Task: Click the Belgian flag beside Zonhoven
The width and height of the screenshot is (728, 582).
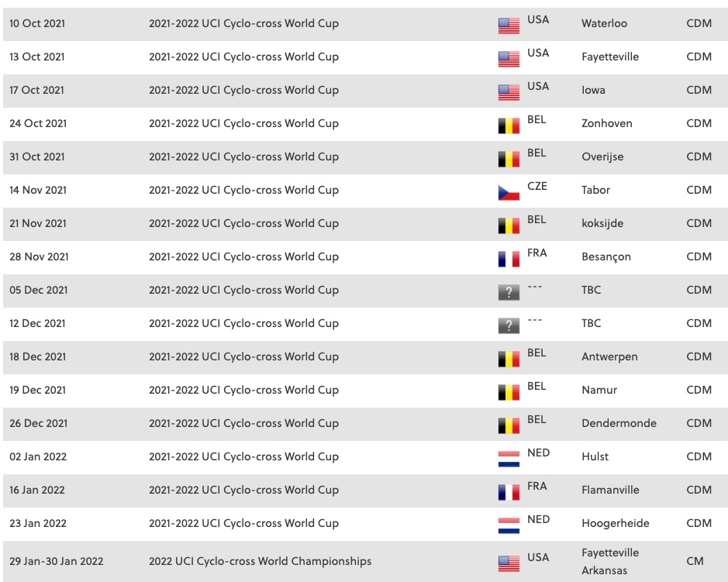Action: (509, 126)
